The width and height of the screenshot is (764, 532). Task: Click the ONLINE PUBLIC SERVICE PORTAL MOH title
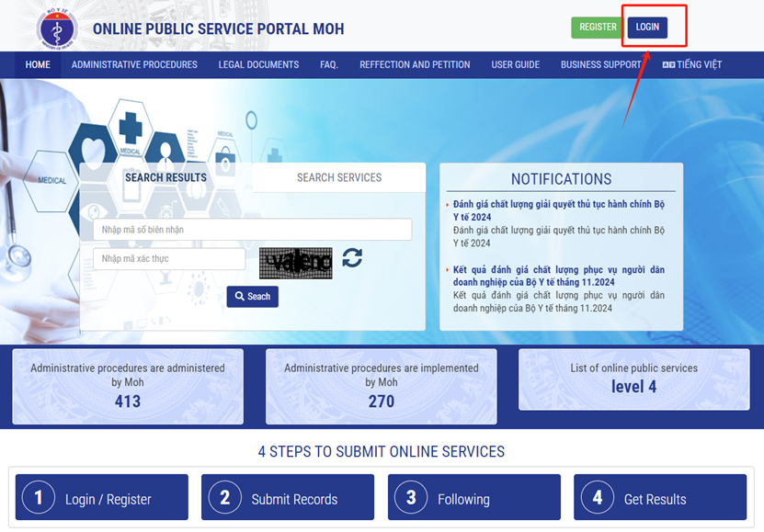click(218, 29)
